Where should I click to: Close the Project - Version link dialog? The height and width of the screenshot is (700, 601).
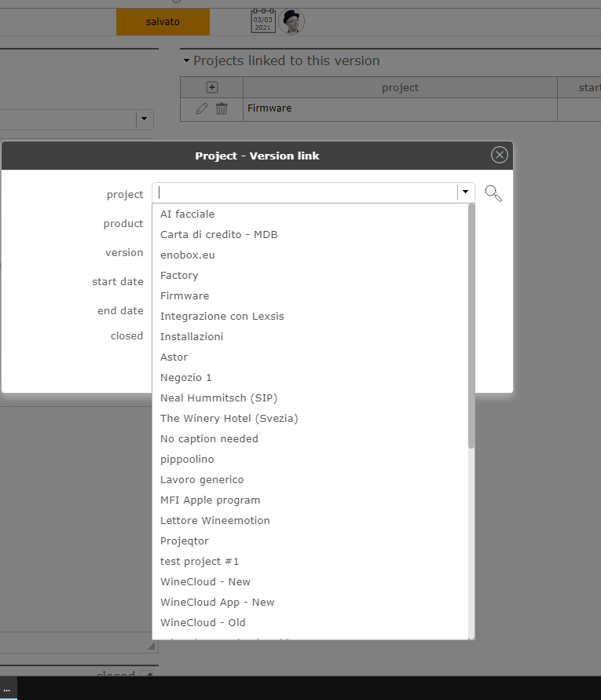pyautogui.click(x=499, y=155)
